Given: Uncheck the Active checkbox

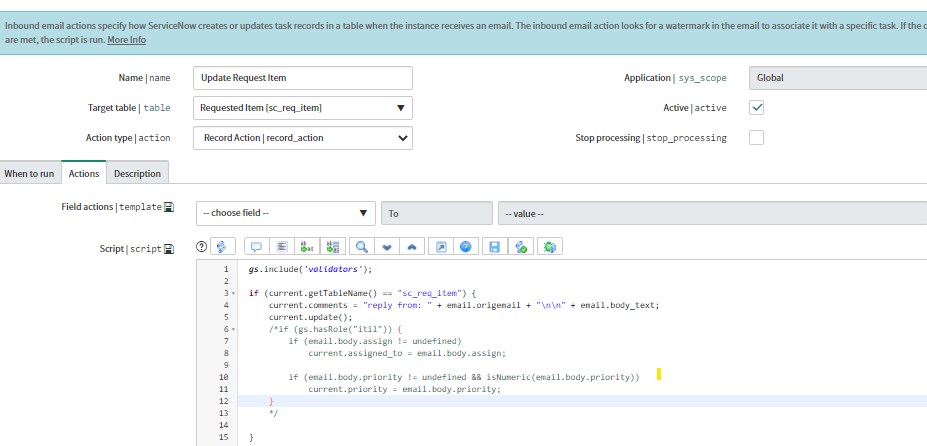Looking at the screenshot, I should pyautogui.click(x=756, y=108).
